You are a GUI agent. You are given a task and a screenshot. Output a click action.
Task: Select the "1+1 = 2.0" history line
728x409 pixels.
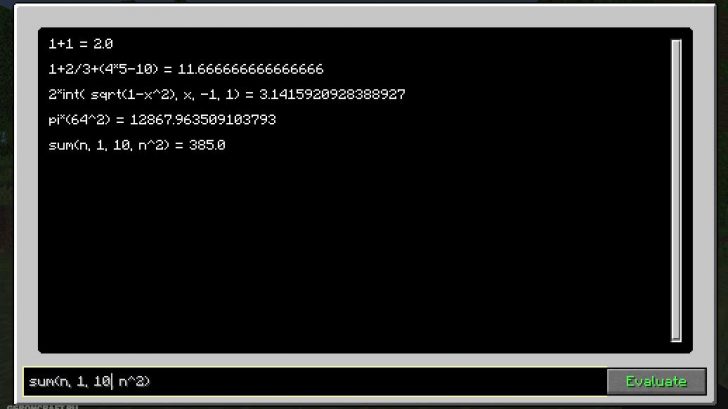coord(80,44)
